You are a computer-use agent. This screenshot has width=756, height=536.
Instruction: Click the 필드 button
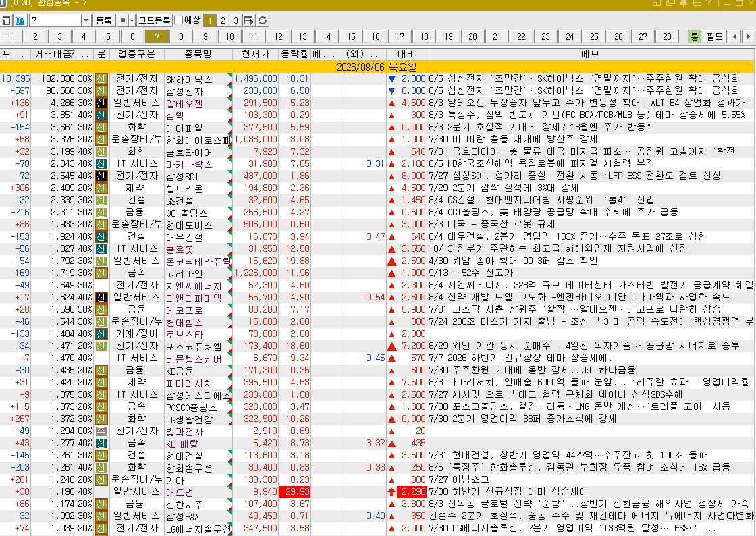click(x=715, y=36)
